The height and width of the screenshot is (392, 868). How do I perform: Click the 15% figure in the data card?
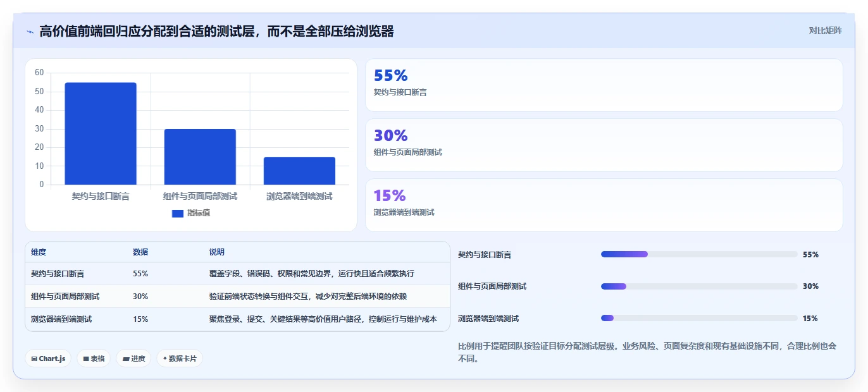390,195
